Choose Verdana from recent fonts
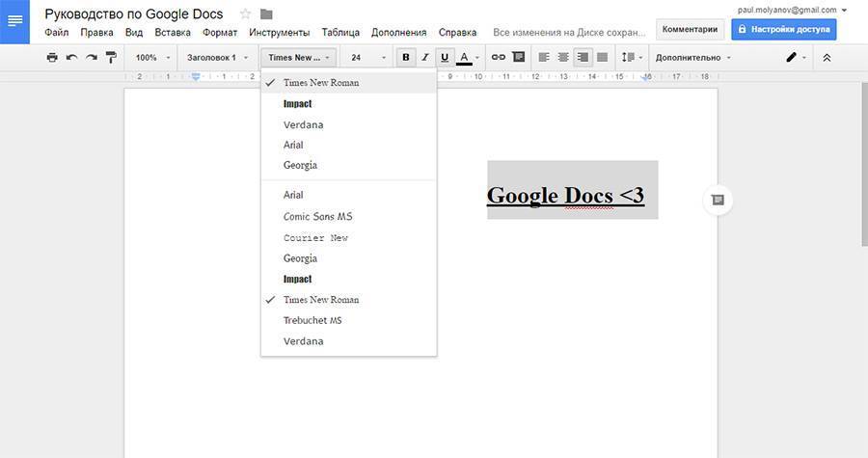The width and height of the screenshot is (868, 458). tap(349, 124)
